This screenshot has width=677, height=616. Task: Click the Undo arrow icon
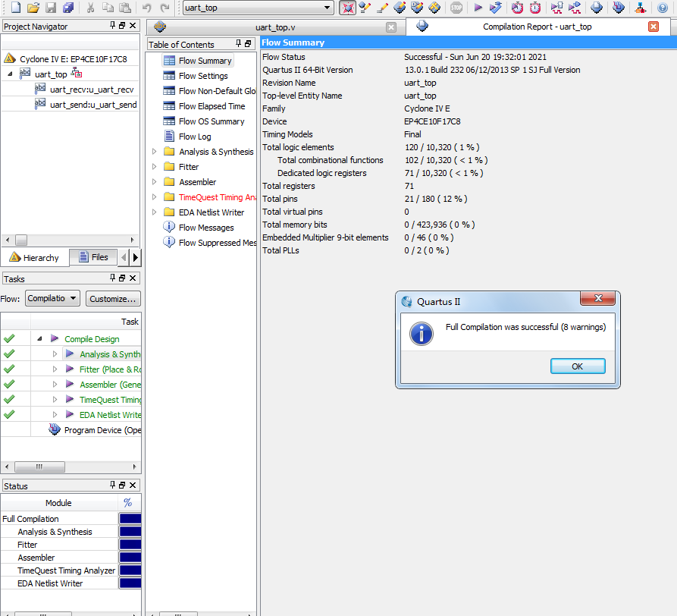click(147, 8)
